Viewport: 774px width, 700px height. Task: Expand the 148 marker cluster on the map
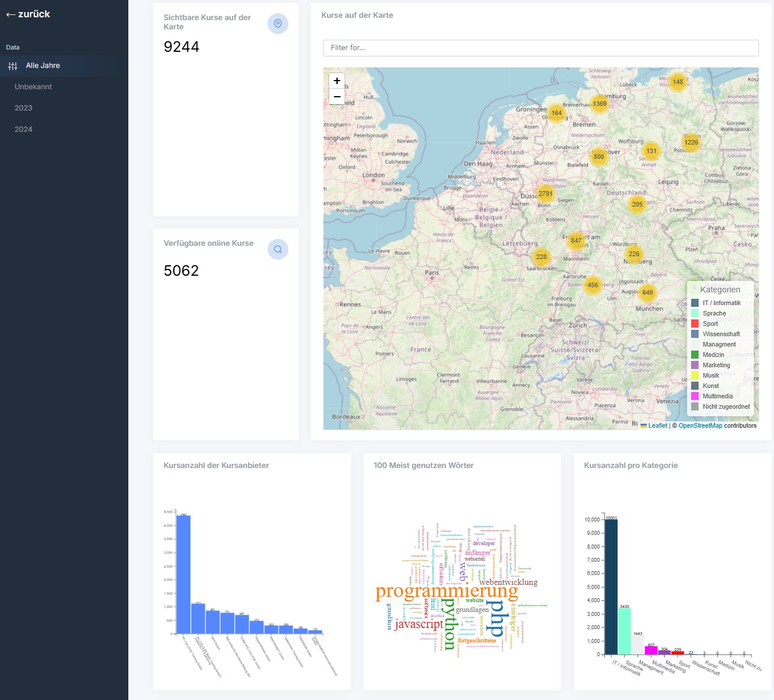point(677,82)
